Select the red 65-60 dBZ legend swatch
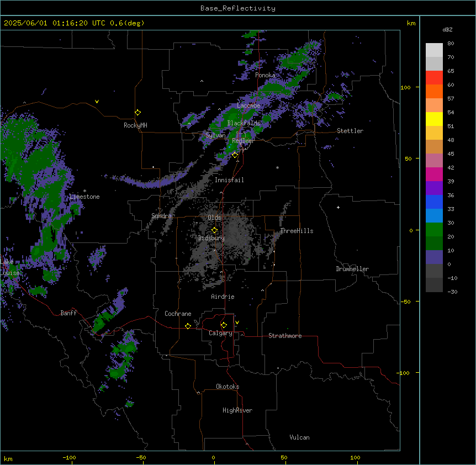The width and height of the screenshot is (476, 465). 434,78
